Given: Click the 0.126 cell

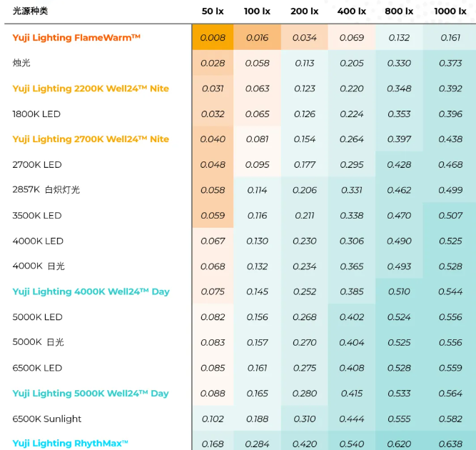Looking at the screenshot, I should click(305, 114).
